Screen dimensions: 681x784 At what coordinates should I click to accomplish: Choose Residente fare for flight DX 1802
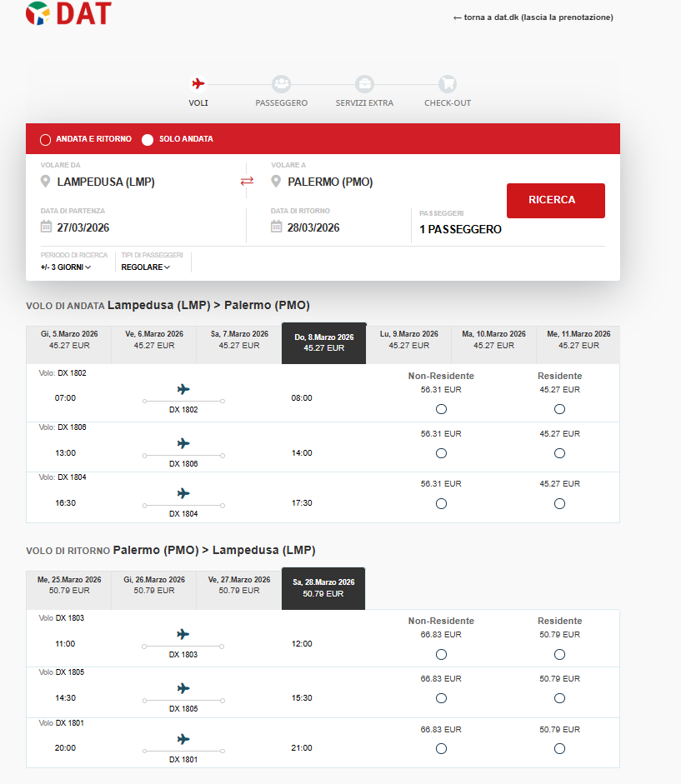pos(559,409)
